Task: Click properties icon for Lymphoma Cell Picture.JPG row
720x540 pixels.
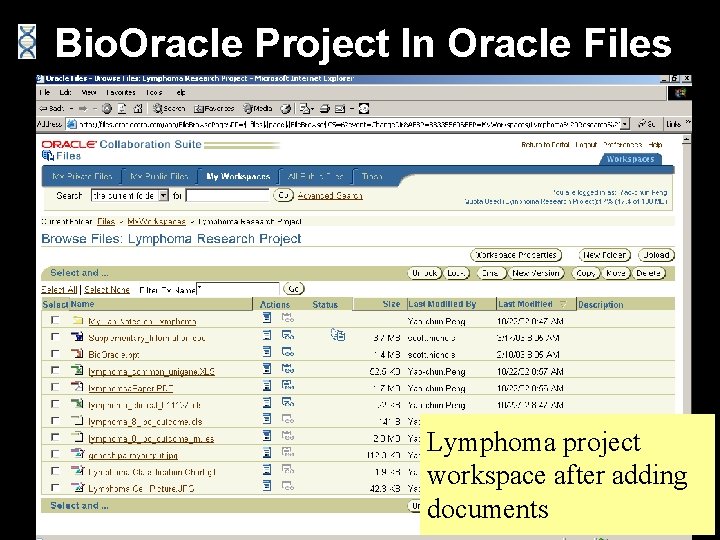Action: pos(267,485)
